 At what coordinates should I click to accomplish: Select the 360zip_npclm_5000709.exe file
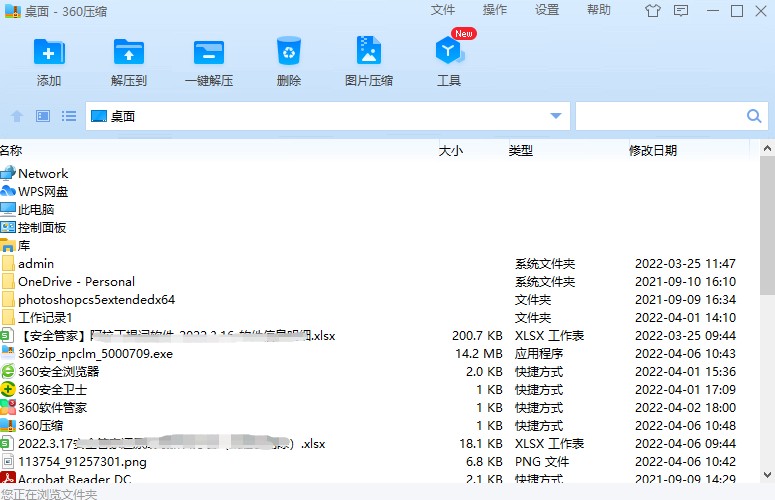(95, 353)
